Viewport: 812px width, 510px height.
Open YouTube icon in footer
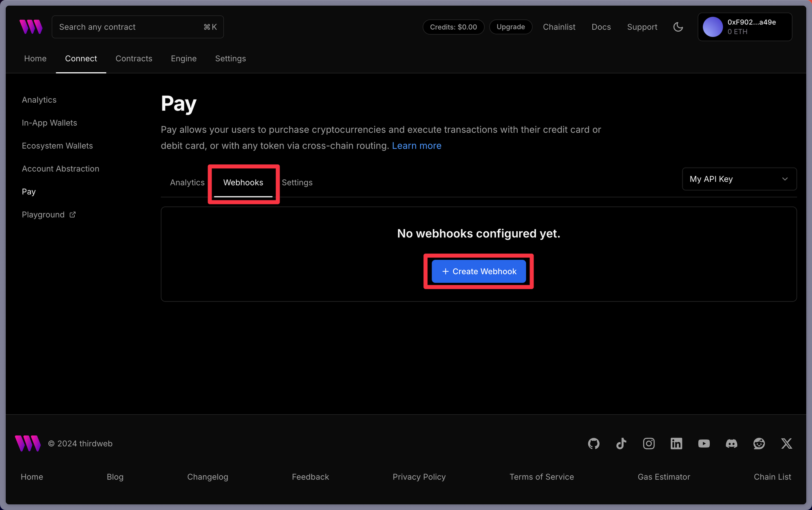(704, 443)
